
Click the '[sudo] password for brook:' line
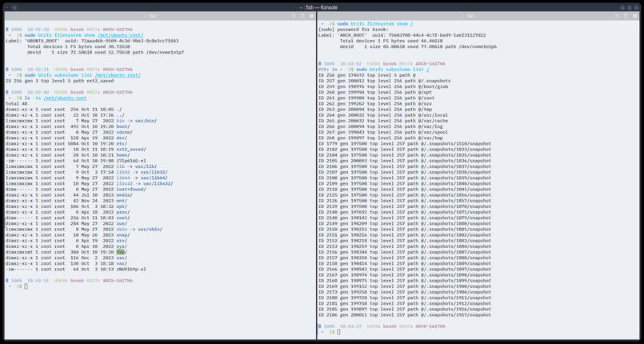tap(352, 30)
